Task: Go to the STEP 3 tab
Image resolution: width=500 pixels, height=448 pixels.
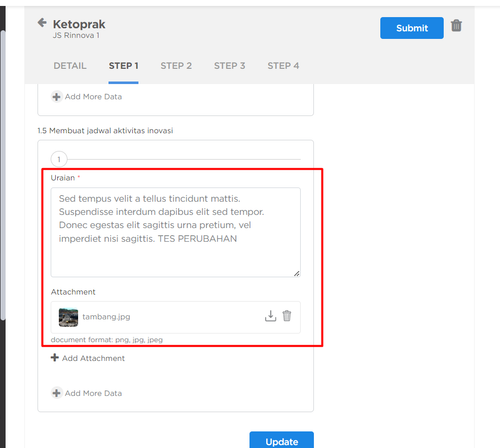Action: pos(229,66)
